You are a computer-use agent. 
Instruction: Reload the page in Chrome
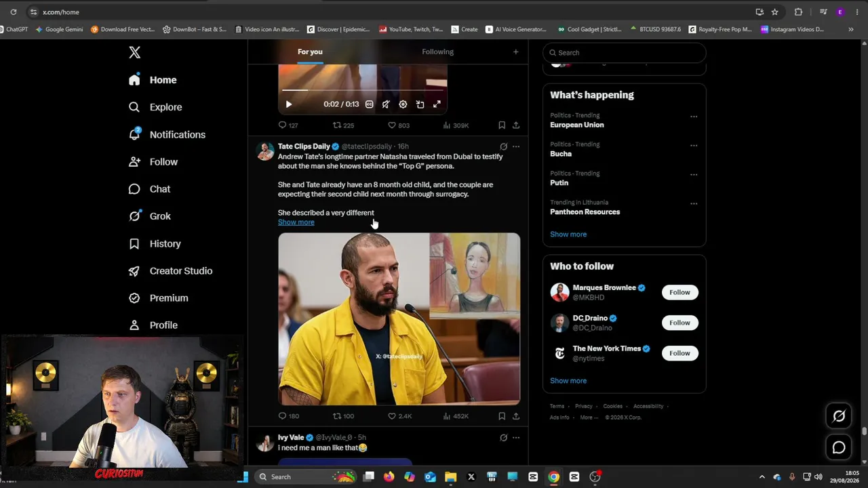tap(13, 12)
